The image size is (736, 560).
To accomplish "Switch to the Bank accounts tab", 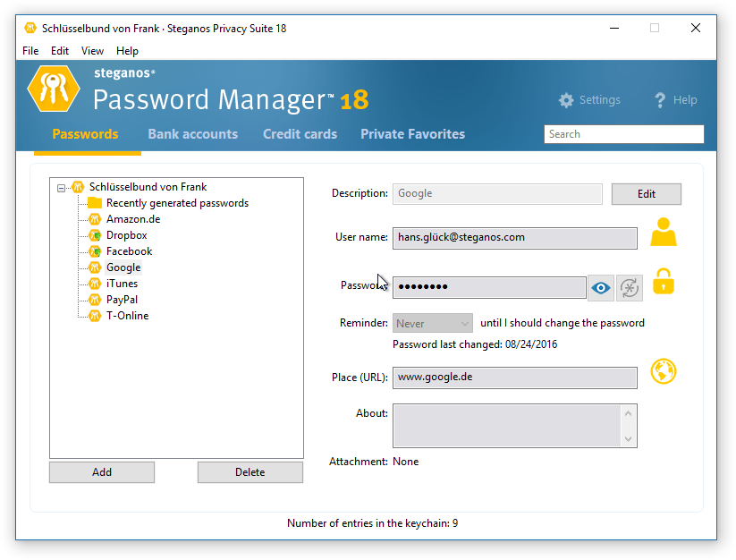I will (x=192, y=134).
